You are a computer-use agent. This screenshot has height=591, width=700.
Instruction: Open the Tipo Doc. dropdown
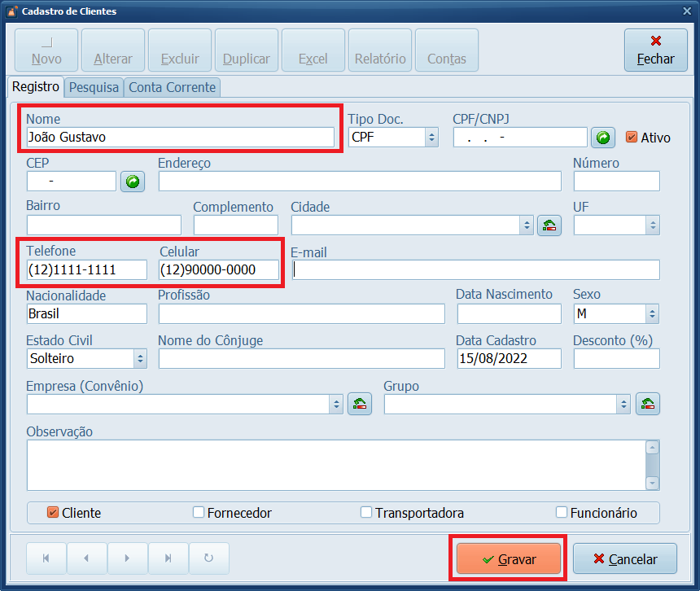[x=431, y=138]
